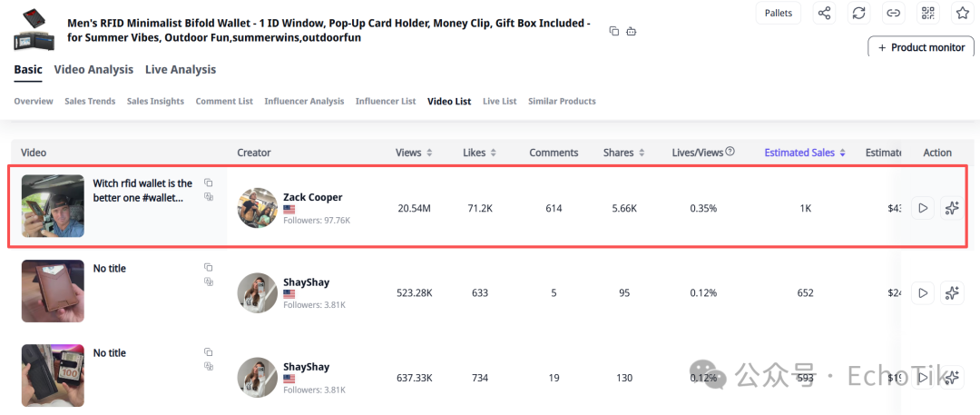Click ShayShay avatar in 637.33K views row
Viewport: 980px width, 415px height.
pos(258,378)
